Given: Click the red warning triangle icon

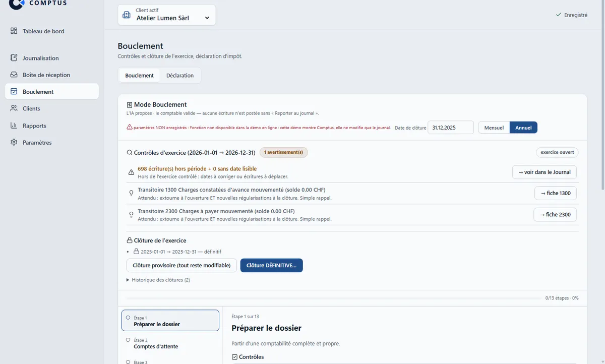Looking at the screenshot, I should [x=130, y=128].
